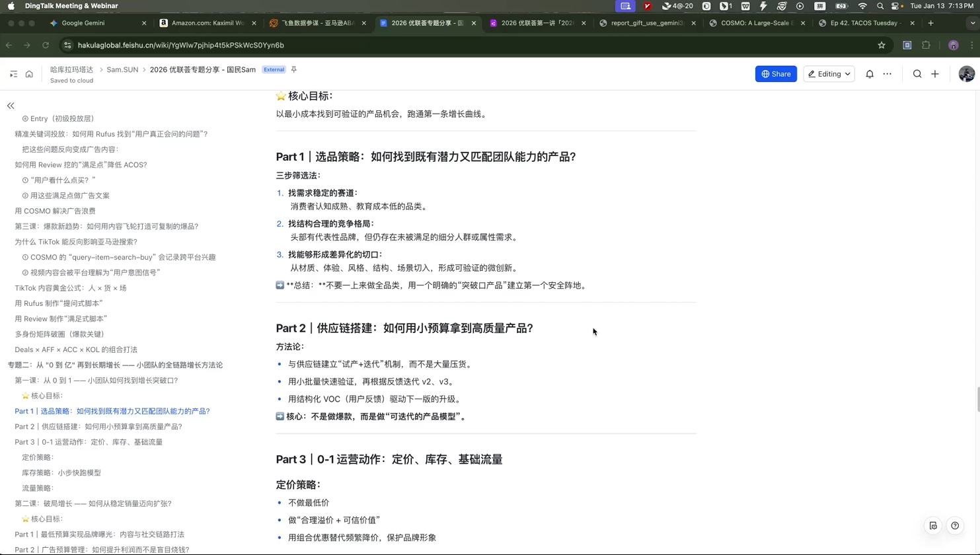Click the plus icon to create new doc

935,74
